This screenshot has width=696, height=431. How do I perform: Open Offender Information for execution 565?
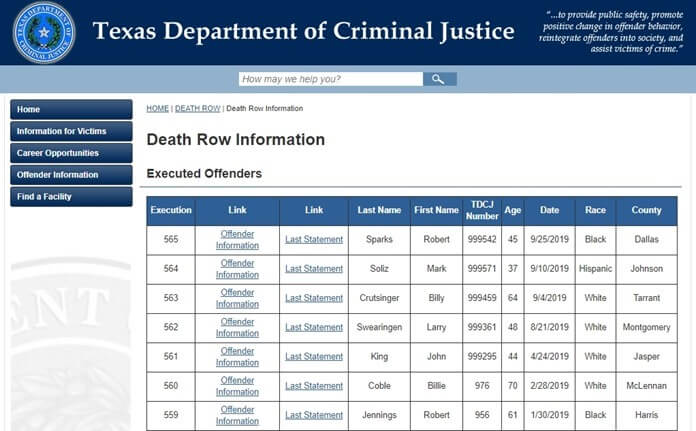(237, 240)
